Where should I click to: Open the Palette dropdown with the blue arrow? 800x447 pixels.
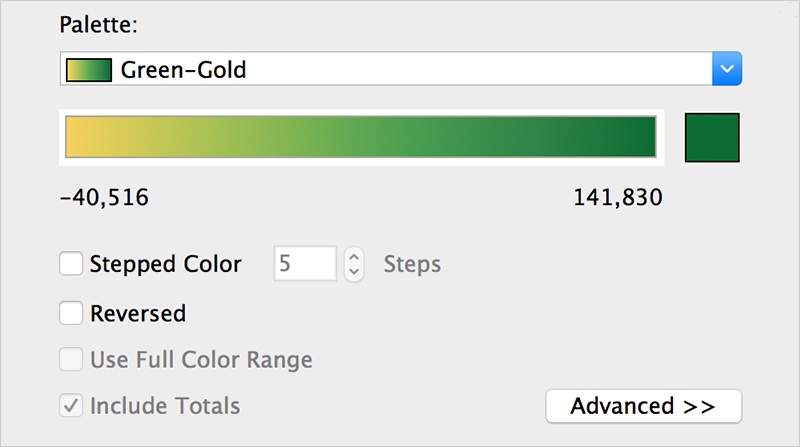tap(727, 70)
